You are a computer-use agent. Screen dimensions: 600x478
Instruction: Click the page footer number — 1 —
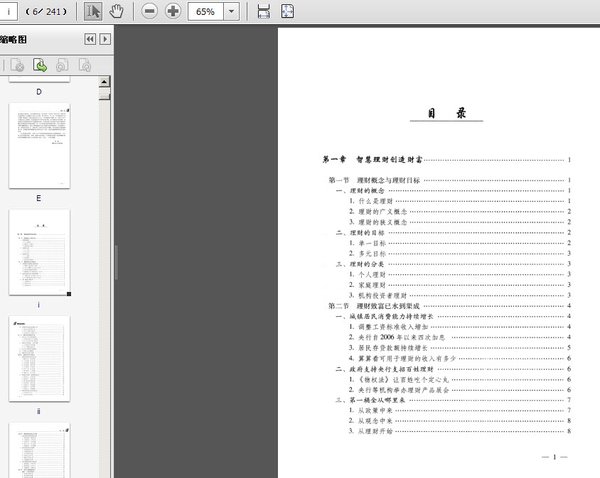coord(554,457)
